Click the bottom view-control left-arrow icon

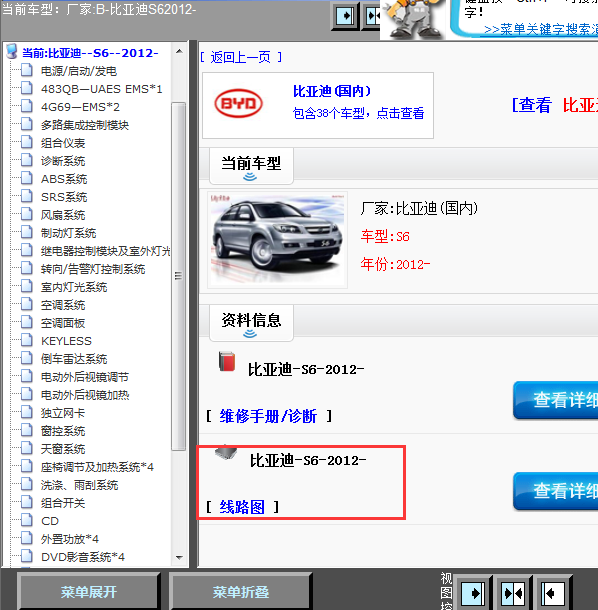(553, 593)
